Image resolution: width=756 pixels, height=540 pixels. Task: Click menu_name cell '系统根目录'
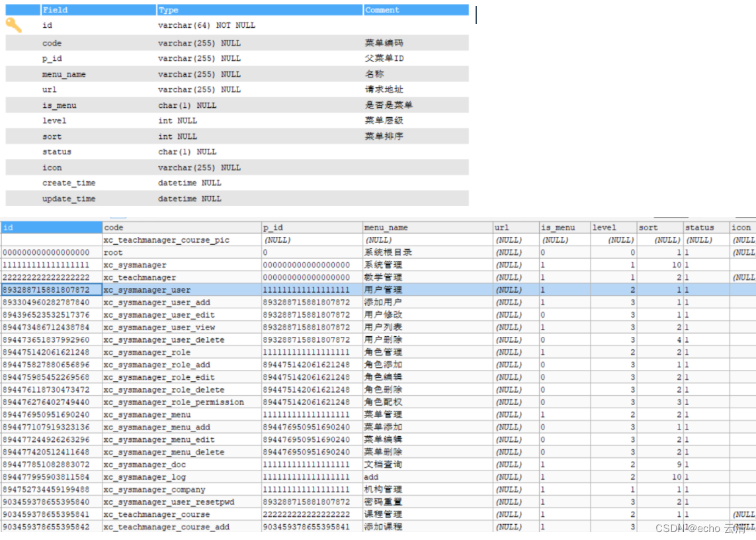click(428, 252)
